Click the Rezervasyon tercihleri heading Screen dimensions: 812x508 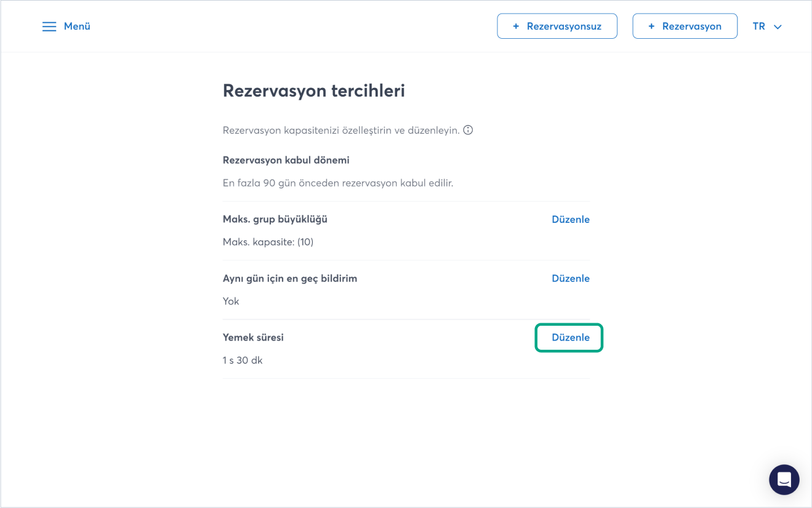(x=313, y=91)
